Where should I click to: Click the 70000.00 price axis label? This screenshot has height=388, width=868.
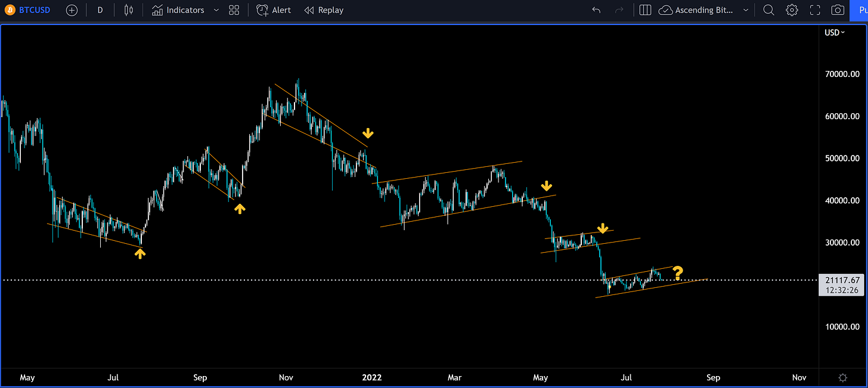(x=843, y=75)
